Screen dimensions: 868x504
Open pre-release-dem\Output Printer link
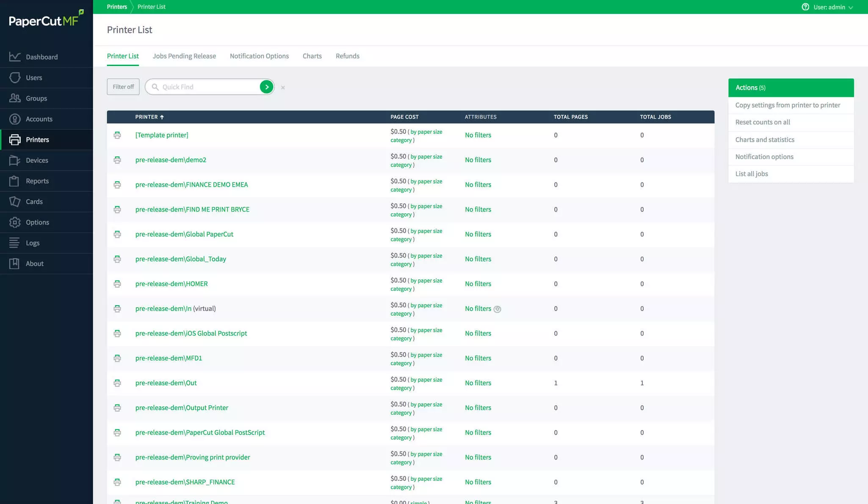(x=182, y=408)
